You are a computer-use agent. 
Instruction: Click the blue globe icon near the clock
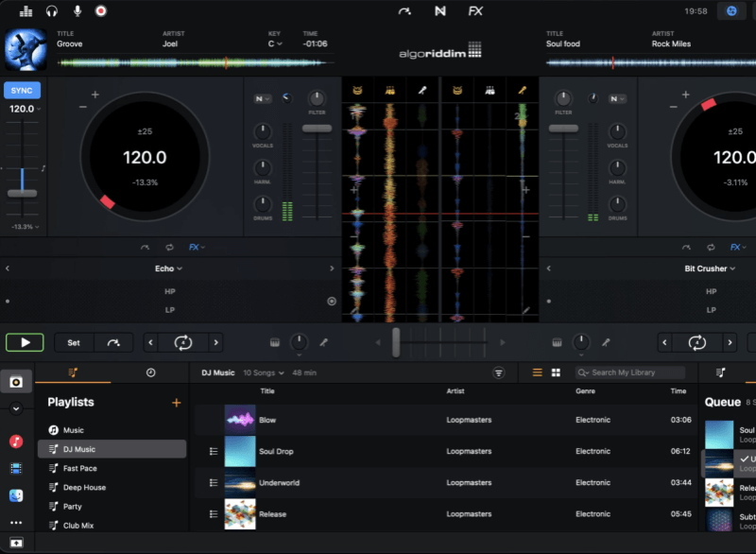[731, 11]
